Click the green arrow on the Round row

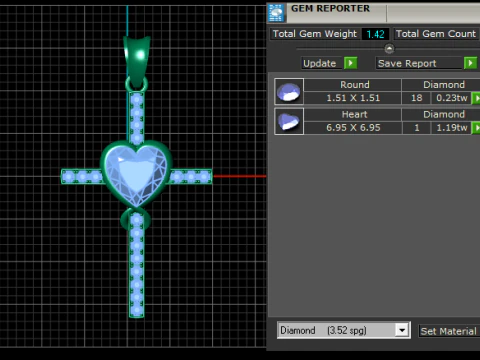pyautogui.click(x=477, y=98)
